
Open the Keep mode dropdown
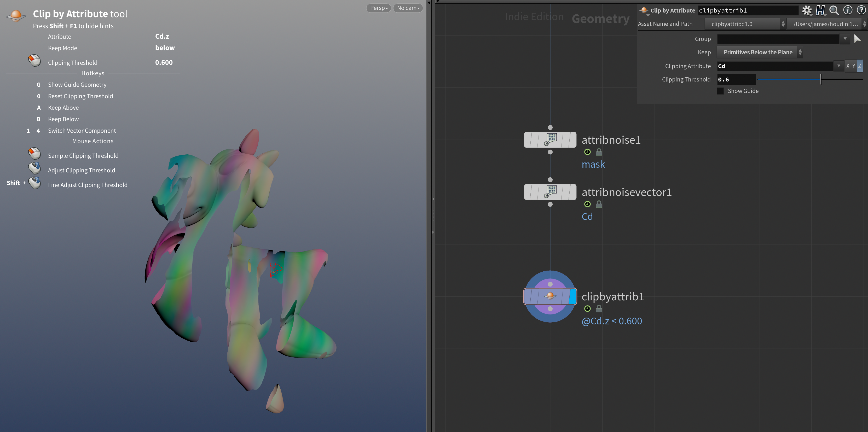pos(760,52)
